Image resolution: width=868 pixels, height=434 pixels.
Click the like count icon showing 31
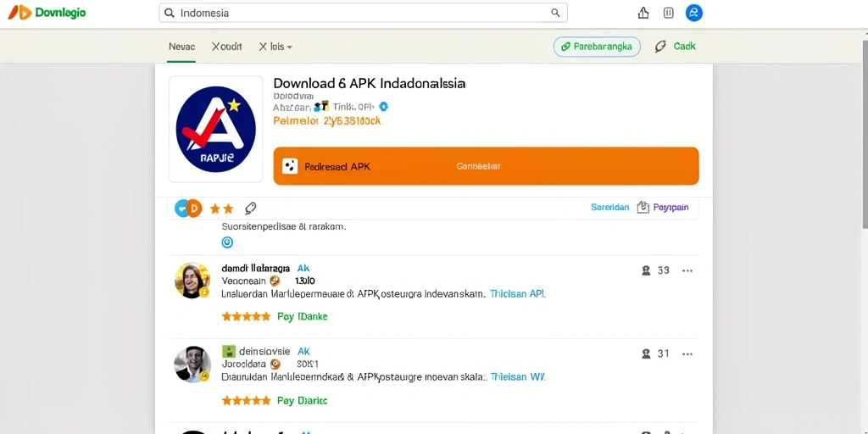645,353
